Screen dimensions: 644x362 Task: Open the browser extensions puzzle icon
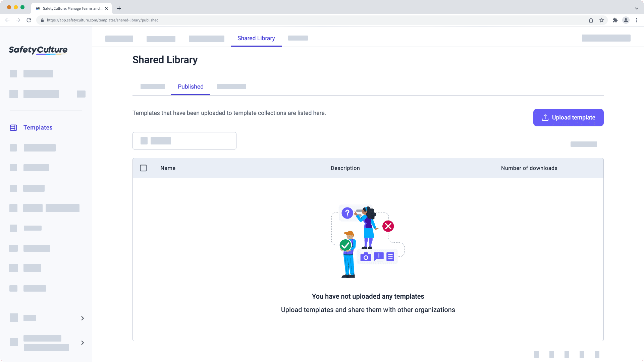click(615, 20)
